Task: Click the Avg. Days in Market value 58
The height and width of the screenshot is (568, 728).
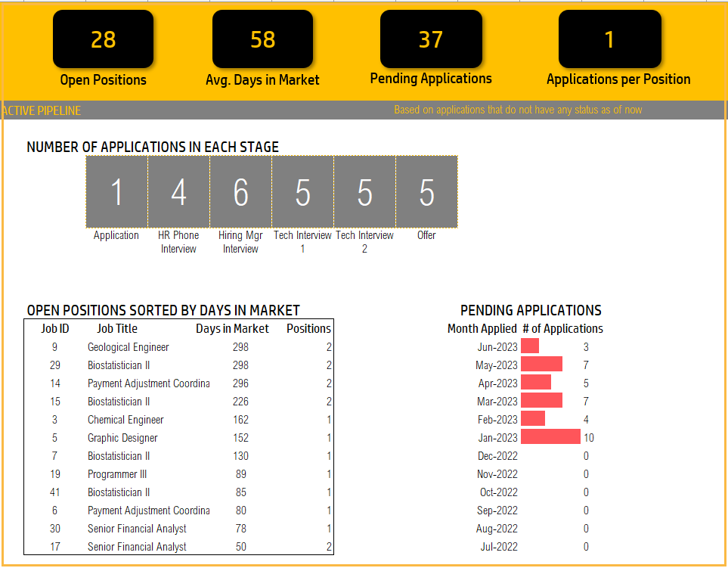Action: pos(263,39)
